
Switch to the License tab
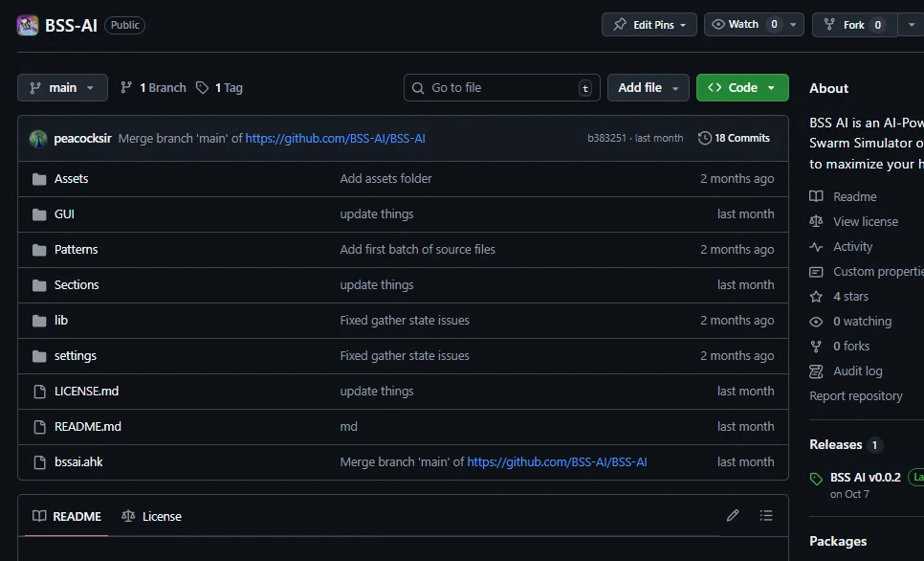click(x=151, y=515)
